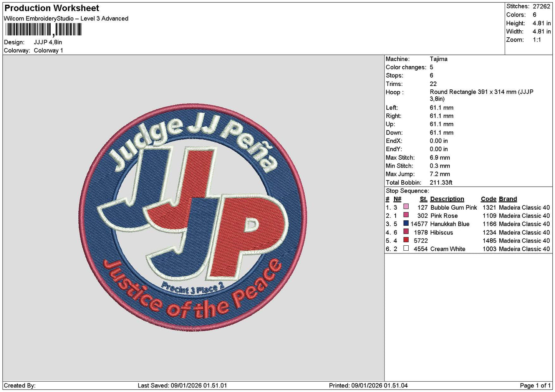The image size is (555, 392).
Task: Click the EndX value 0.00 in
Action: coord(439,141)
